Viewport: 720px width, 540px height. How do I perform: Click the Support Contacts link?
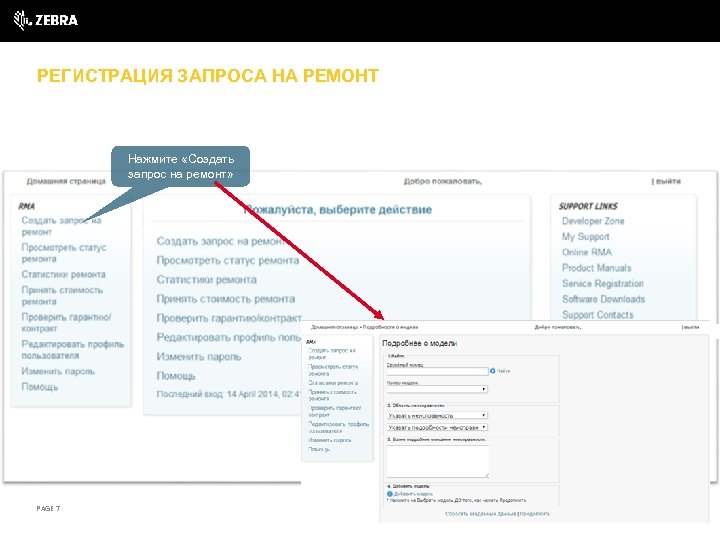(x=597, y=315)
